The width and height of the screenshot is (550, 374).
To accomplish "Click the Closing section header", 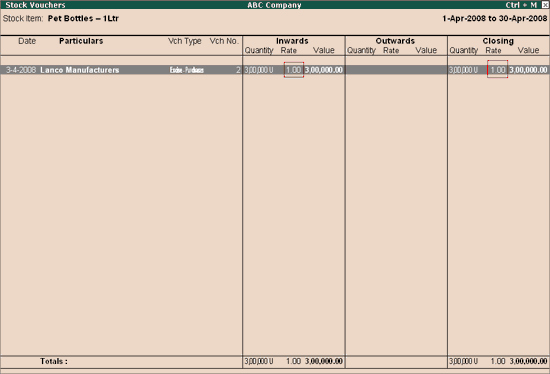I will tap(498, 41).
